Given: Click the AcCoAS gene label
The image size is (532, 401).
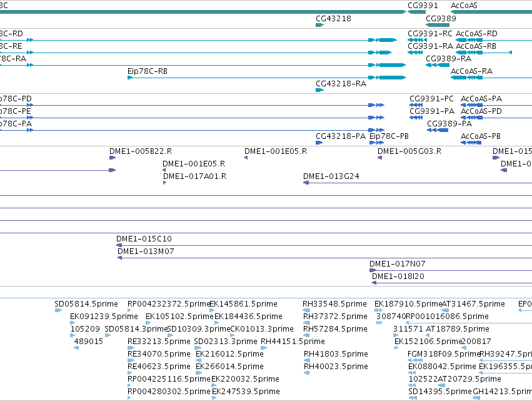Looking at the screenshot, I should tap(464, 6).
